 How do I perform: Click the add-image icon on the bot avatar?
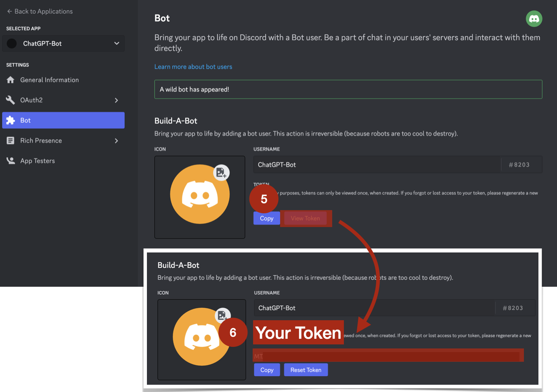point(222,173)
